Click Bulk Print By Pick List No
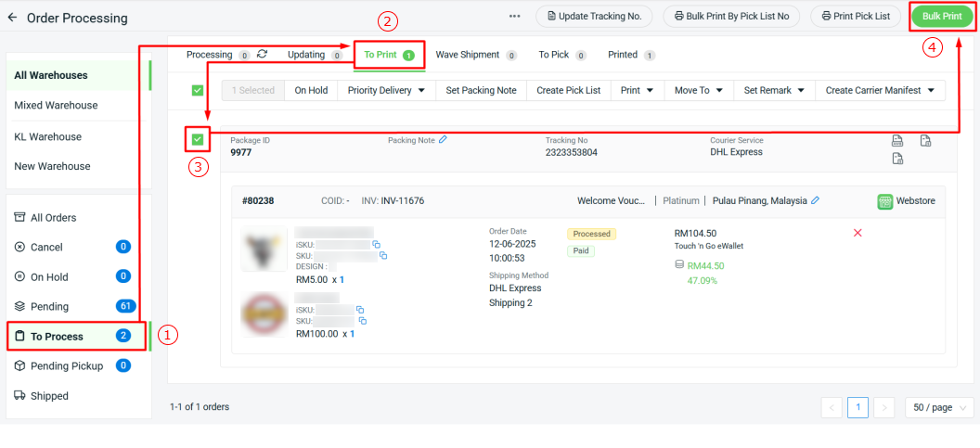The height and width of the screenshot is (448, 980). 731,17
